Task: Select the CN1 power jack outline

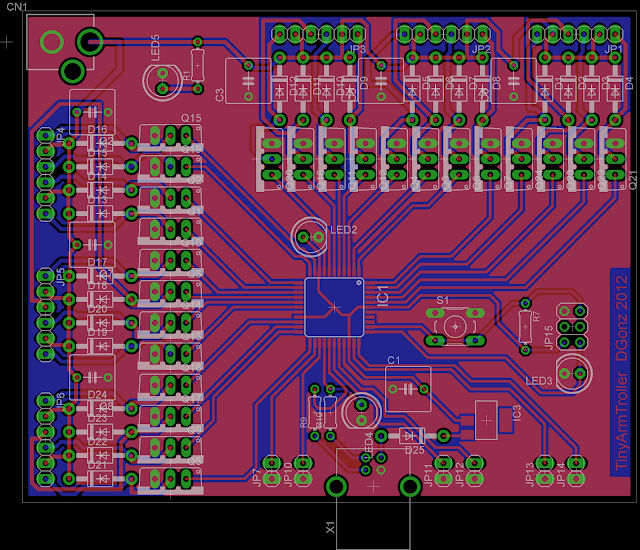Action: coord(60,42)
